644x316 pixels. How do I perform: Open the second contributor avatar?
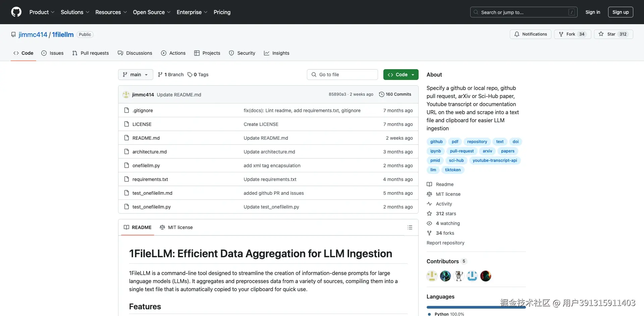coord(445,276)
